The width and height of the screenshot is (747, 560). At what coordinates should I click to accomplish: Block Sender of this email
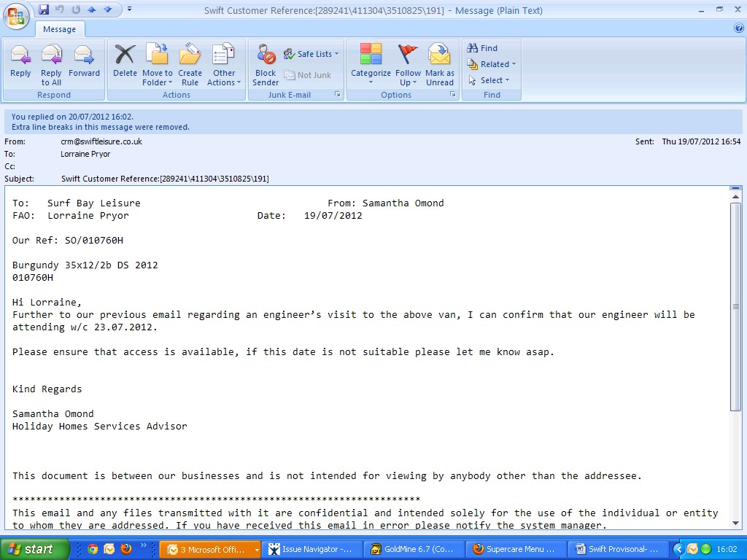tap(266, 65)
